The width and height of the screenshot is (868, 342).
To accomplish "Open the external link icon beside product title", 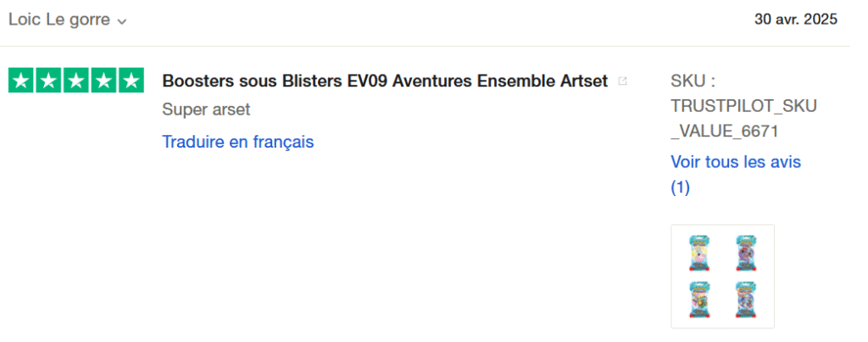I will point(622,81).
